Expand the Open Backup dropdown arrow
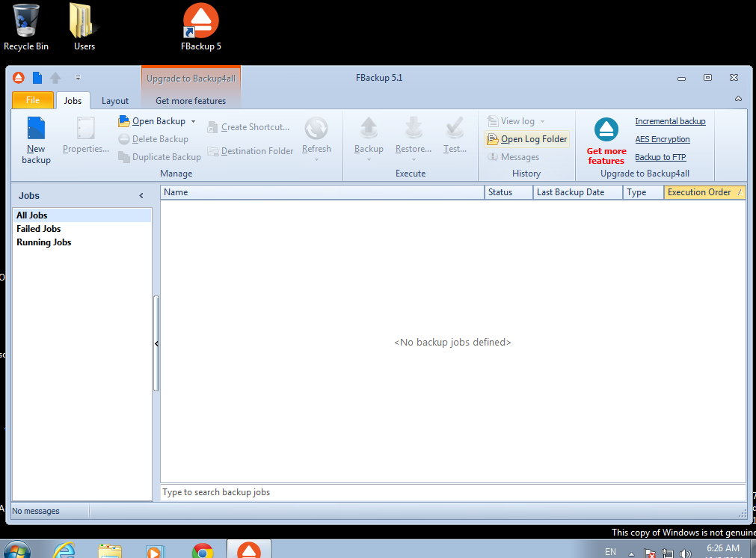 pos(193,121)
